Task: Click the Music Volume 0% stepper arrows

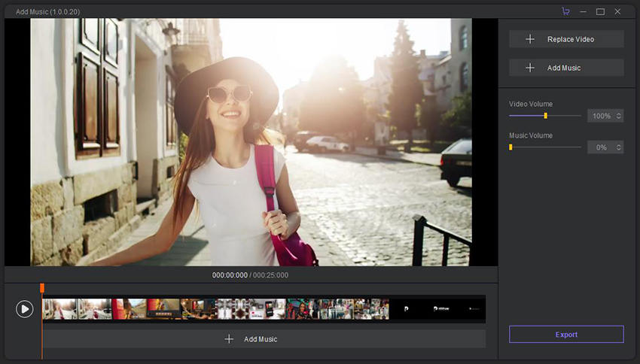Action: pyautogui.click(x=619, y=147)
